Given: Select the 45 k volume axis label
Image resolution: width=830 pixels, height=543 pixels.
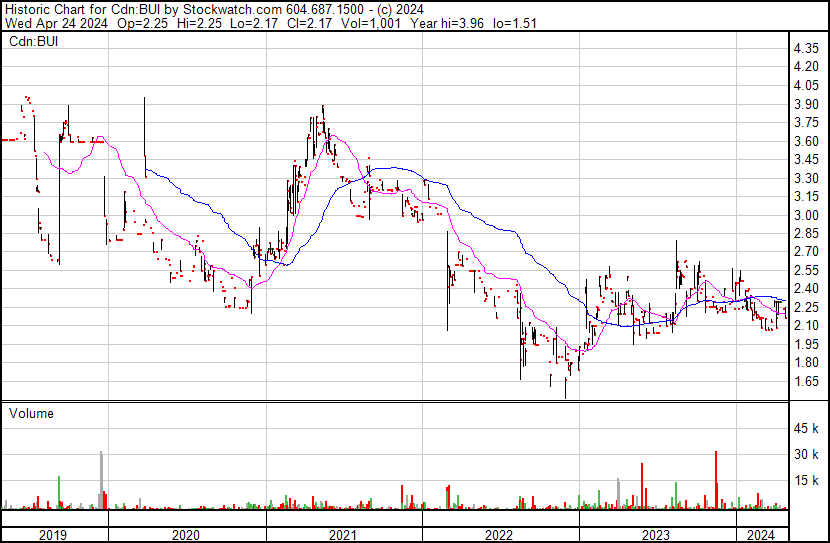Looking at the screenshot, I should (806, 429).
